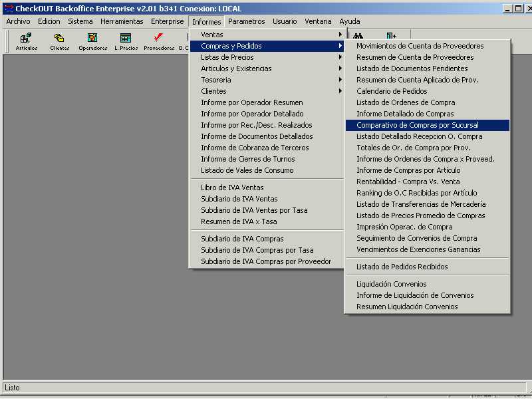
Task: Open the Clientes toolbar icon
Action: pos(59,41)
